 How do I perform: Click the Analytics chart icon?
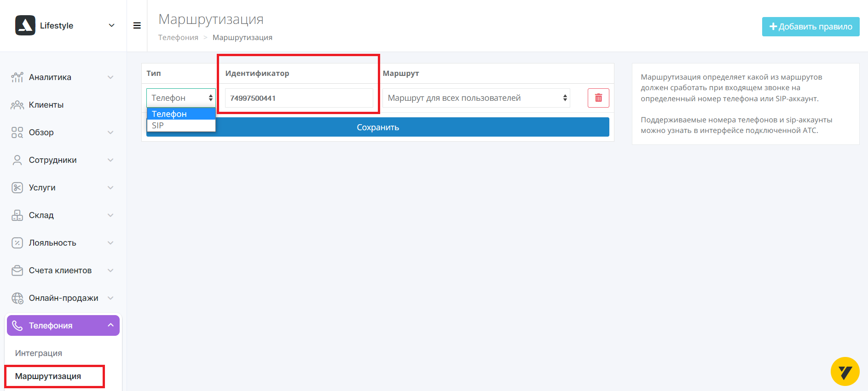pos(17,77)
